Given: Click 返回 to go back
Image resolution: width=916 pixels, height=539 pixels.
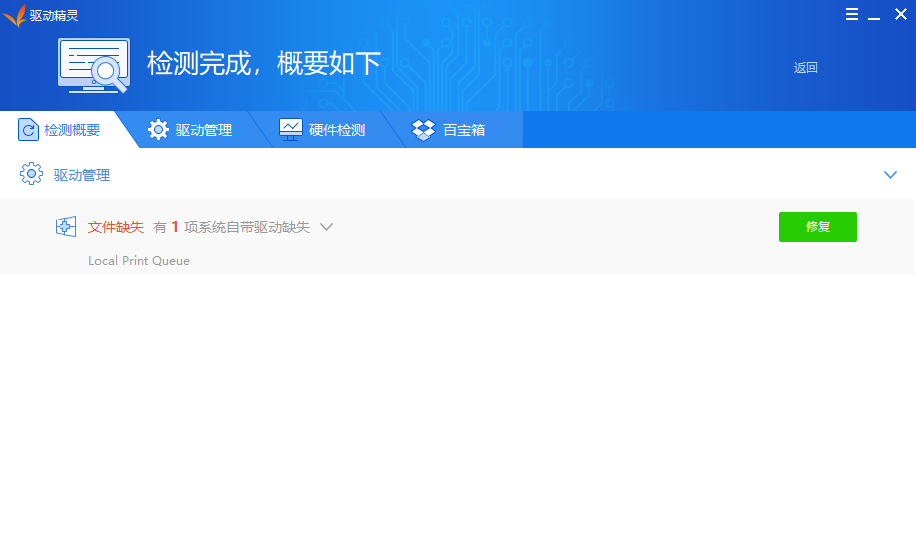Looking at the screenshot, I should click(x=805, y=68).
